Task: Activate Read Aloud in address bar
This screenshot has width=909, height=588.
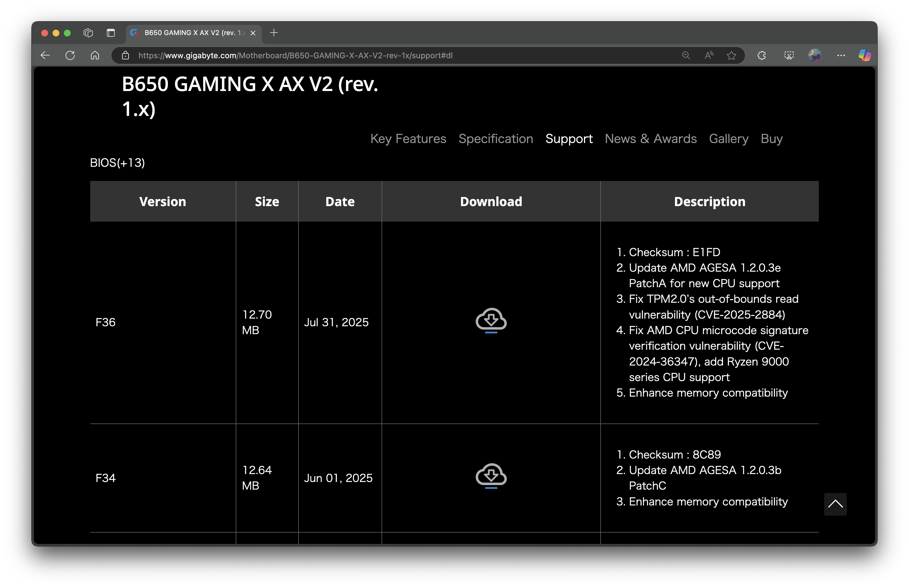Action: pos(709,55)
